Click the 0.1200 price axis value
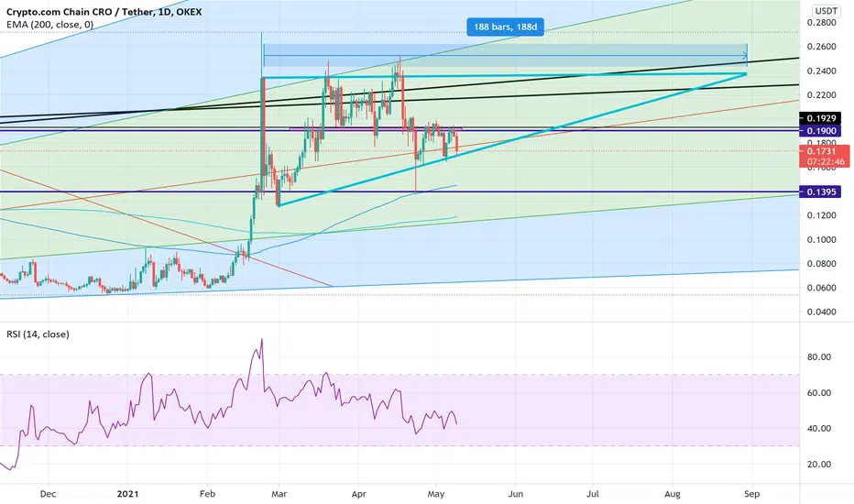 [x=821, y=215]
